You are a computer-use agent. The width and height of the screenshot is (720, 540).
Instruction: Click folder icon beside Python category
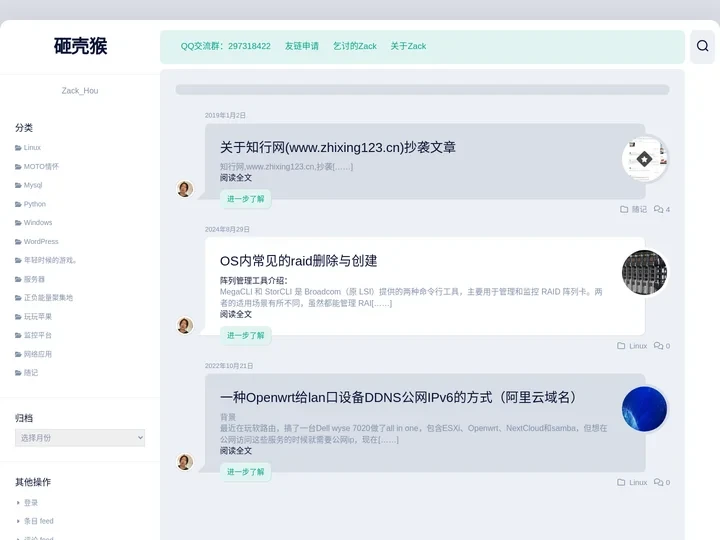[18, 204]
